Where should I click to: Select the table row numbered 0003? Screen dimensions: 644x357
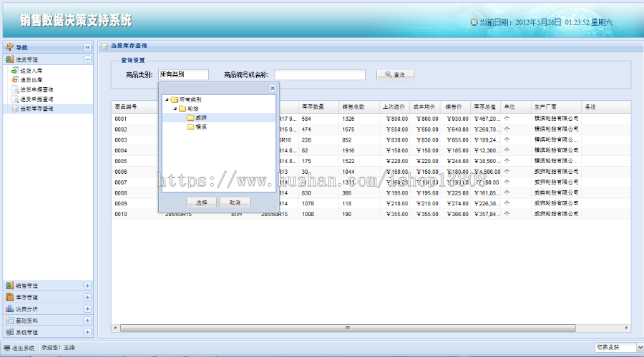click(x=371, y=140)
